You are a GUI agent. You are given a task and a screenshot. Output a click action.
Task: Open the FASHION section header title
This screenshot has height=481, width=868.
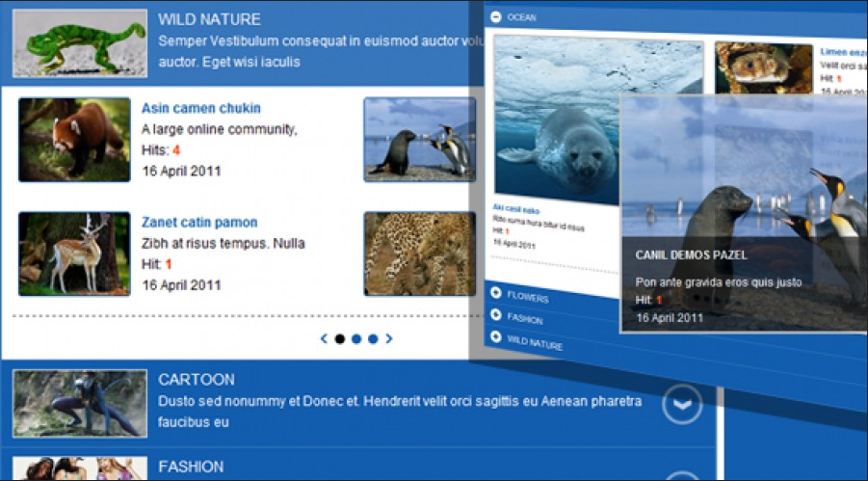pos(191,467)
